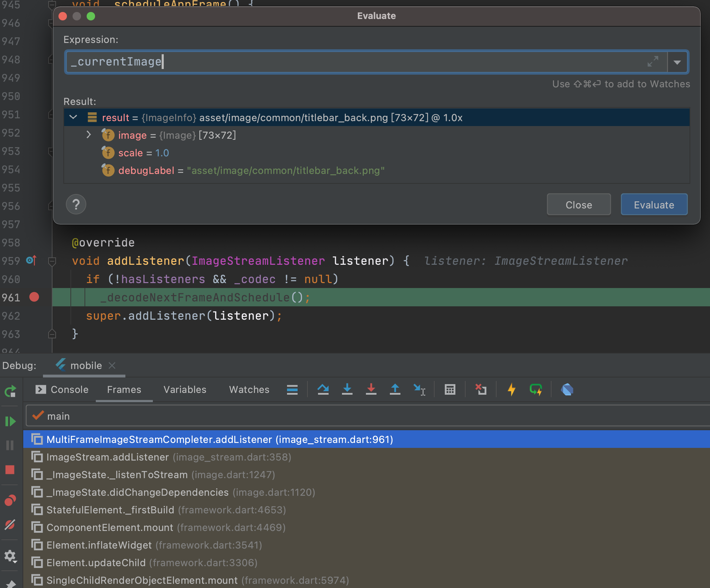Open the Watches tab
This screenshot has width=710, height=588.
[249, 389]
